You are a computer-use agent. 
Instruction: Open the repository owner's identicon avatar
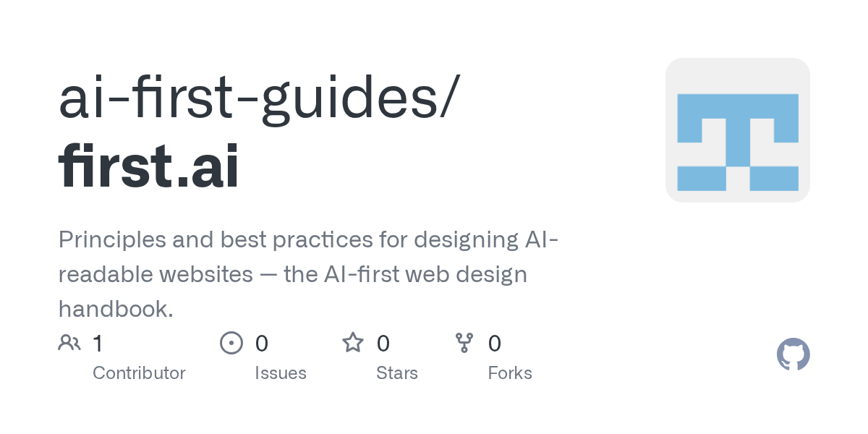(x=737, y=130)
